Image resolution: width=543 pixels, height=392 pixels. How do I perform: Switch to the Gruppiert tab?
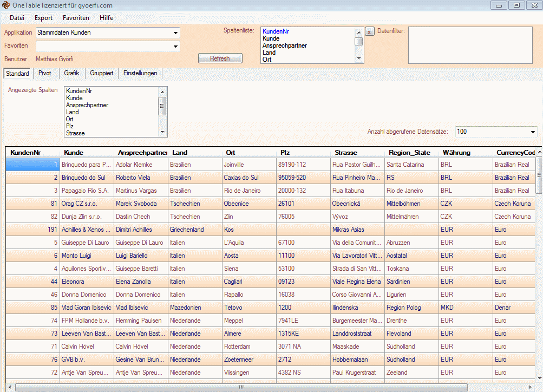coord(102,73)
